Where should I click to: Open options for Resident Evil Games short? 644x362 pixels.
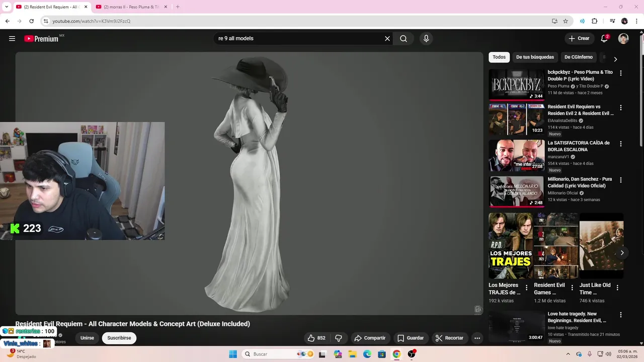point(572,288)
